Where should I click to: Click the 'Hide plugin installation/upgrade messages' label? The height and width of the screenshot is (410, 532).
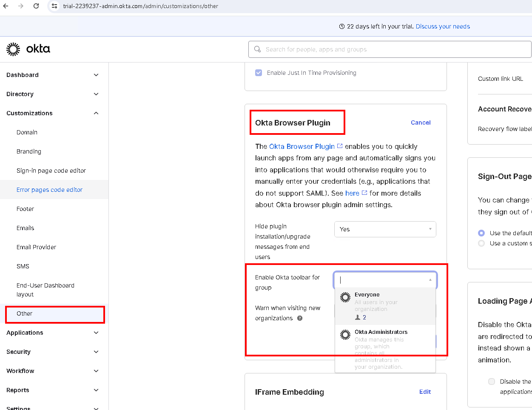[x=283, y=242]
